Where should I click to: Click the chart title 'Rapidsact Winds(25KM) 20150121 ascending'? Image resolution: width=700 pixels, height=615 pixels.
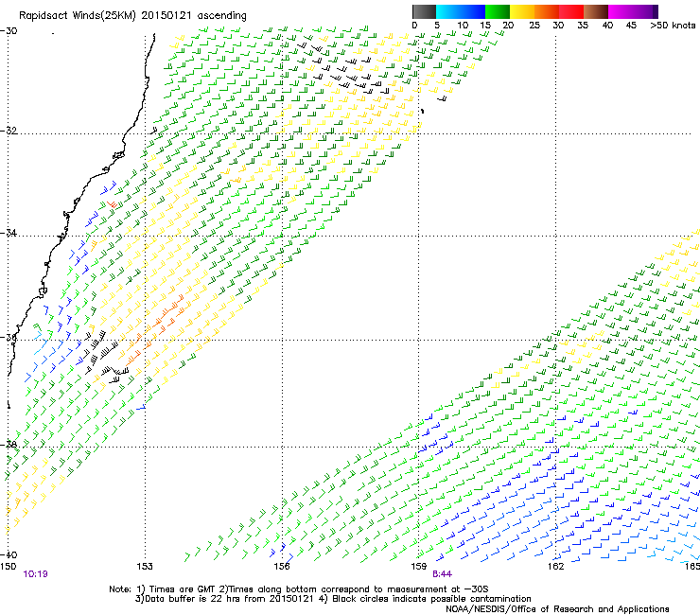pos(132,16)
